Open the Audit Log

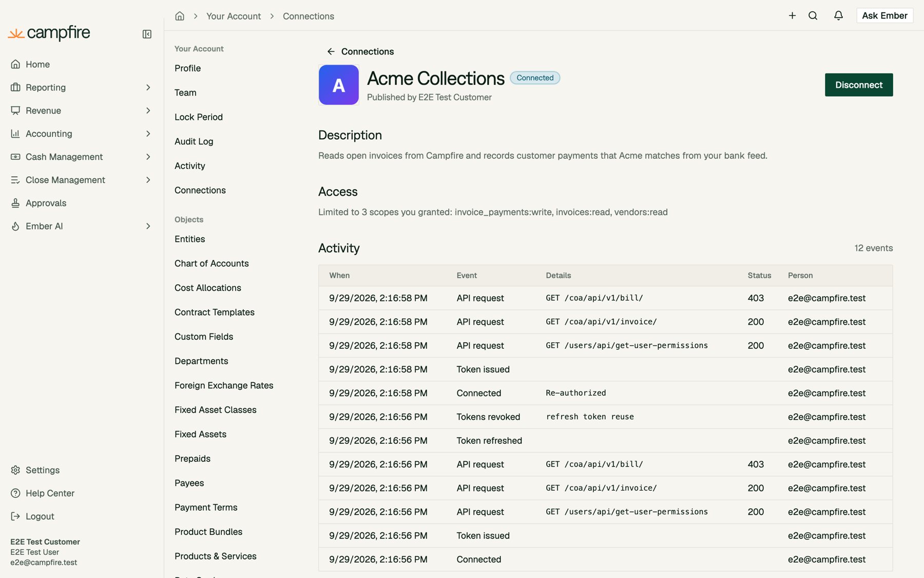[194, 141]
